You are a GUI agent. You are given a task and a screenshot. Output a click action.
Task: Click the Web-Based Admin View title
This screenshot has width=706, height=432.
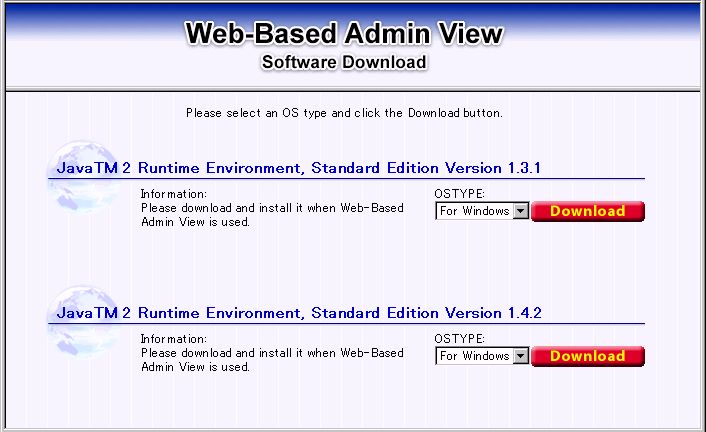click(344, 34)
